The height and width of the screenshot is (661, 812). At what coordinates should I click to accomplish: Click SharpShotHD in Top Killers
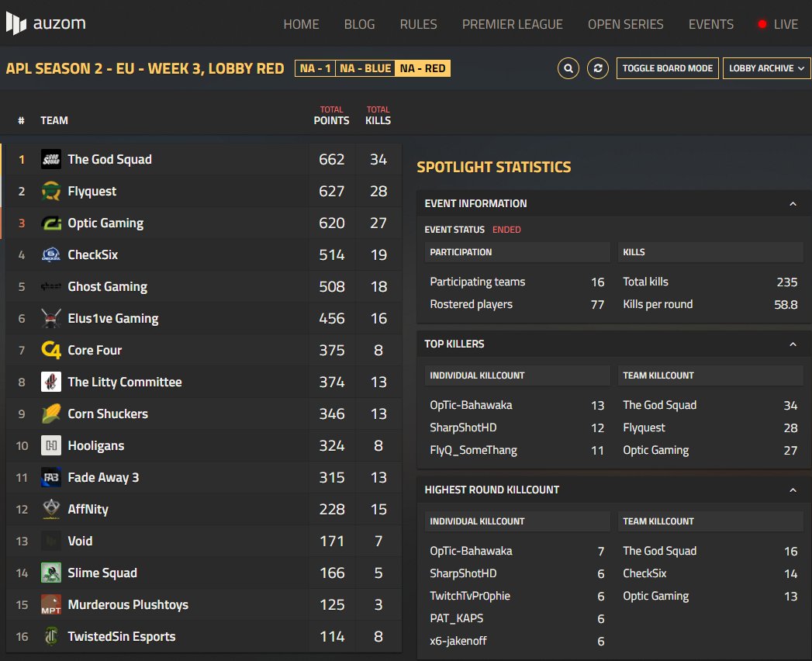[x=463, y=427]
